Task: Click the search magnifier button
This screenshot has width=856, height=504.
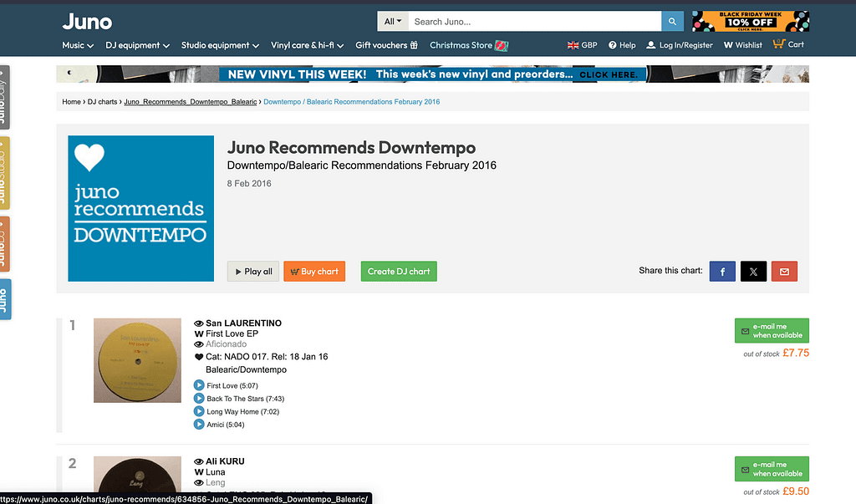Action: [672, 22]
